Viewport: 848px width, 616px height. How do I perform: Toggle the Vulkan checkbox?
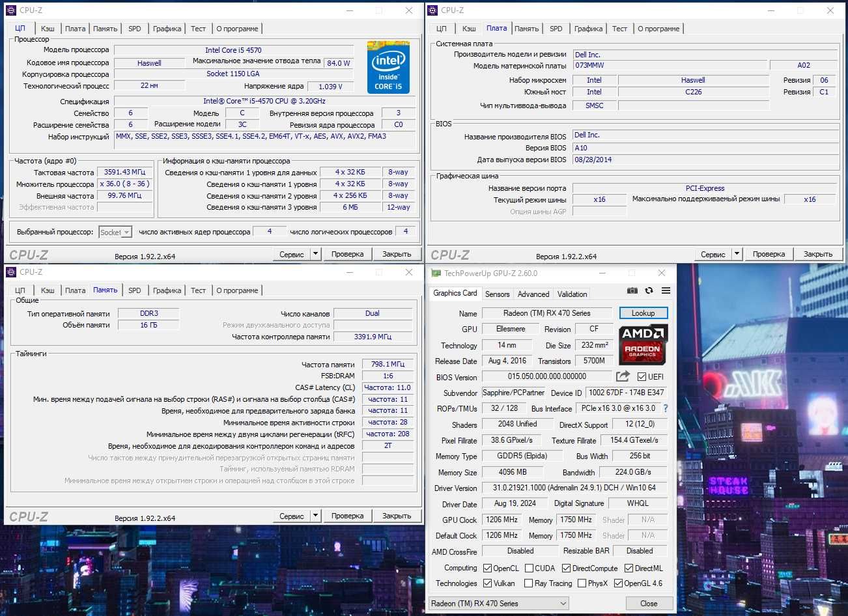(487, 583)
